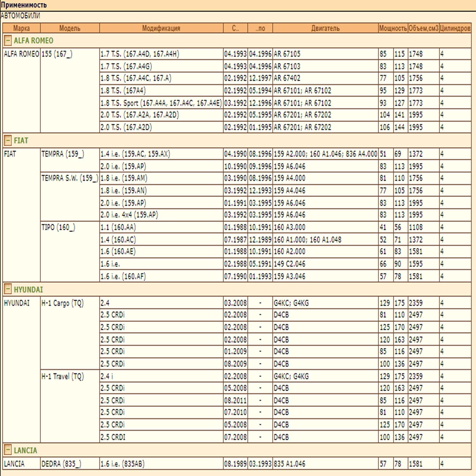
Task: Select modification 1.8 i.e. (159.AM)
Action: tap(124, 178)
